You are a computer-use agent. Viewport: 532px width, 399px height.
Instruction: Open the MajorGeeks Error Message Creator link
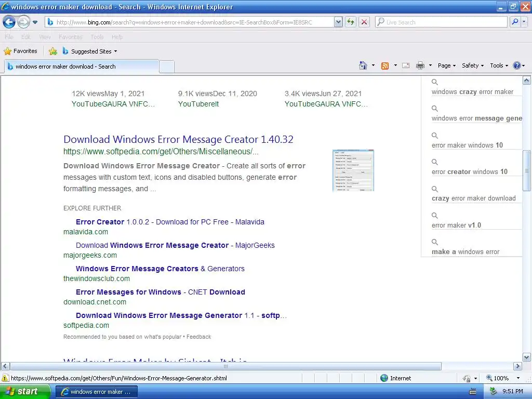175,245
